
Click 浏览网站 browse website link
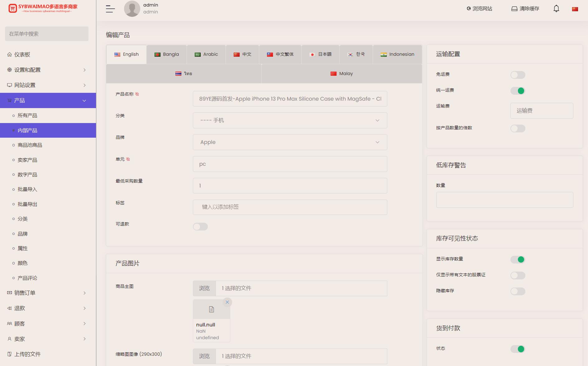480,9
